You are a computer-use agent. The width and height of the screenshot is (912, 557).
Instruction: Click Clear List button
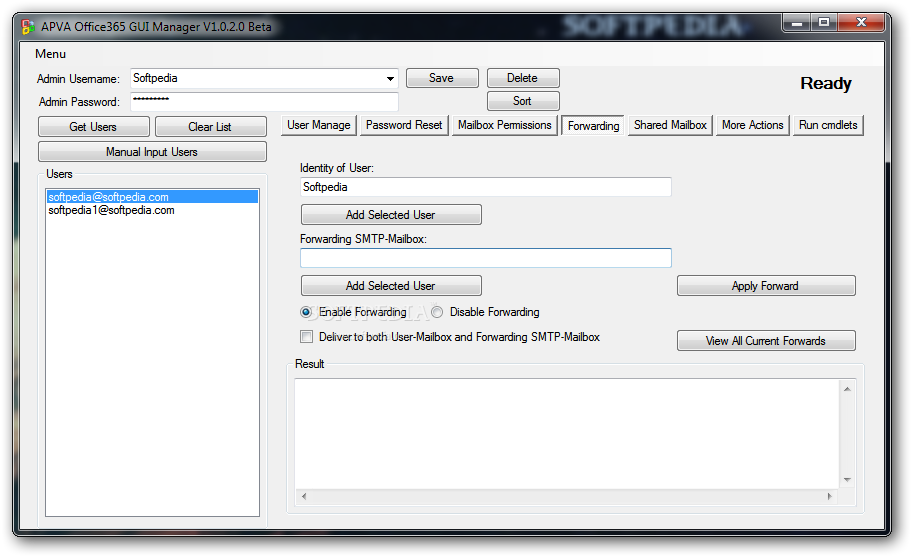211,127
